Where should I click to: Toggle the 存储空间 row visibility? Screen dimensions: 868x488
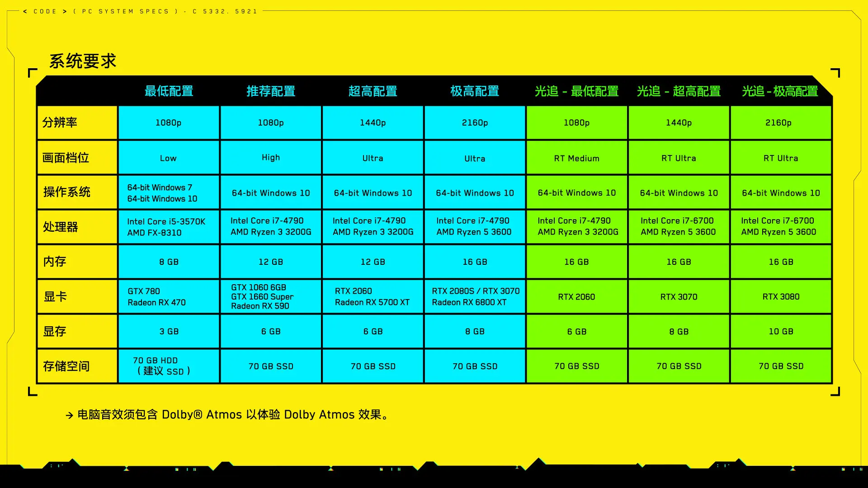77,366
